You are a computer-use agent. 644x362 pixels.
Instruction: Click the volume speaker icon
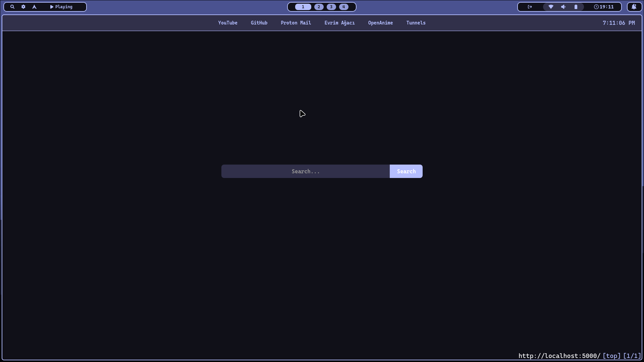pos(563,7)
